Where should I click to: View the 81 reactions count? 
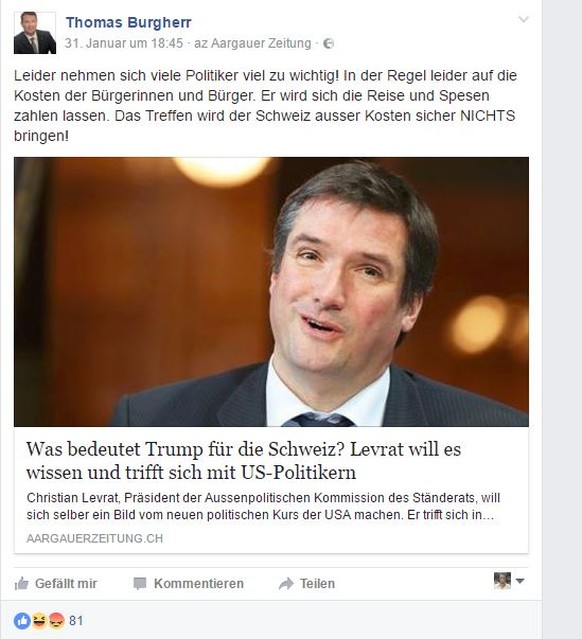tap(76, 621)
